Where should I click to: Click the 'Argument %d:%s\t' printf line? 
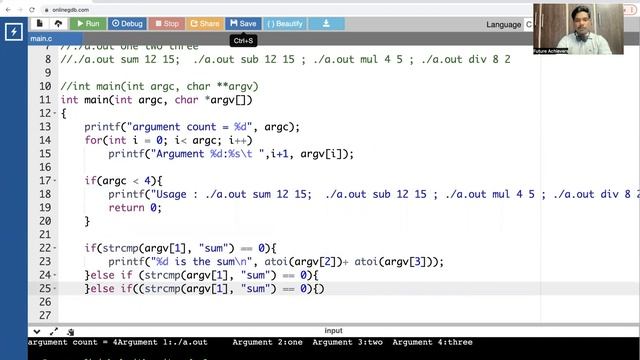pos(231,154)
